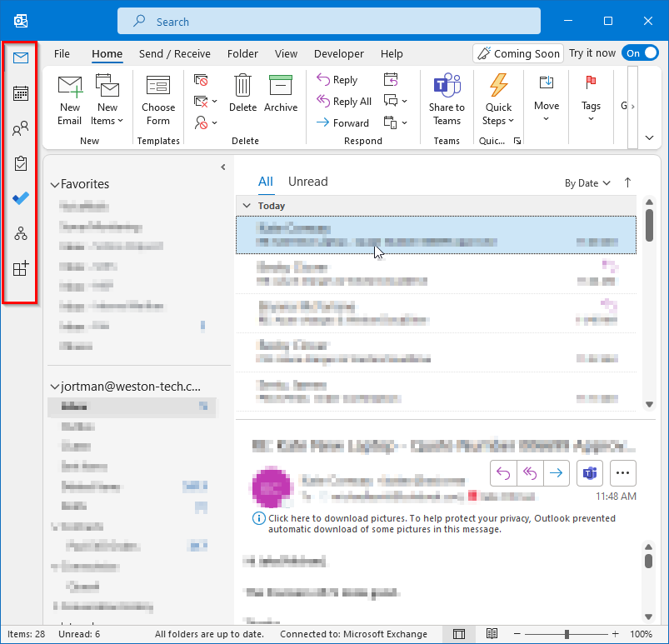The image size is (669, 644).
Task: Expand ribbon display options chevron
Action: tap(649, 137)
